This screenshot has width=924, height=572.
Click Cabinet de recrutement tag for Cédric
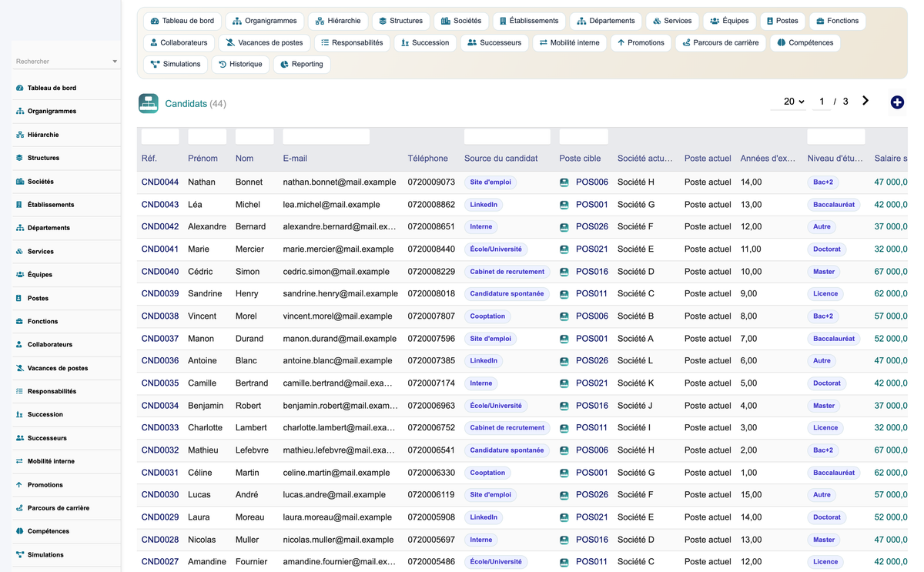coord(507,272)
